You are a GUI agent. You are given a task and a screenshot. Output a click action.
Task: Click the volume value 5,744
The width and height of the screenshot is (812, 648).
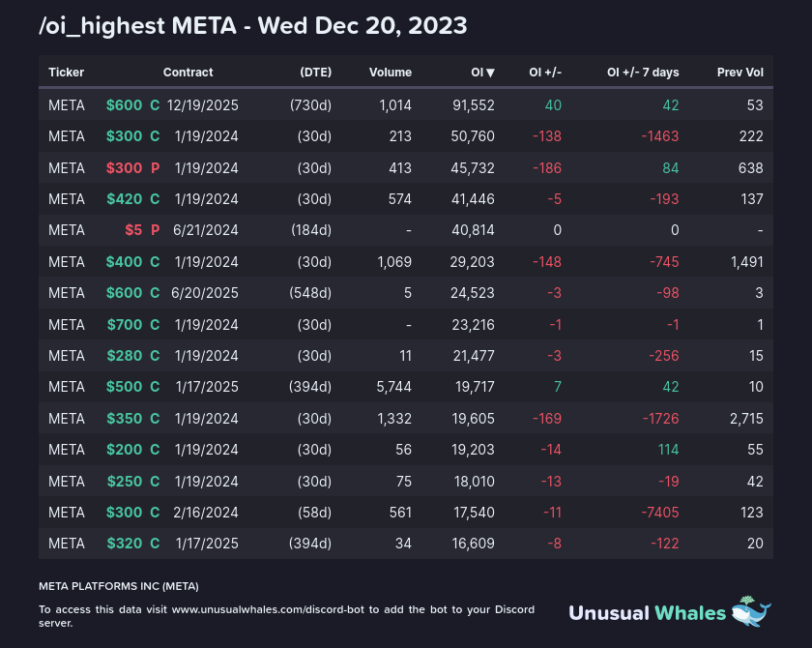[x=394, y=387]
